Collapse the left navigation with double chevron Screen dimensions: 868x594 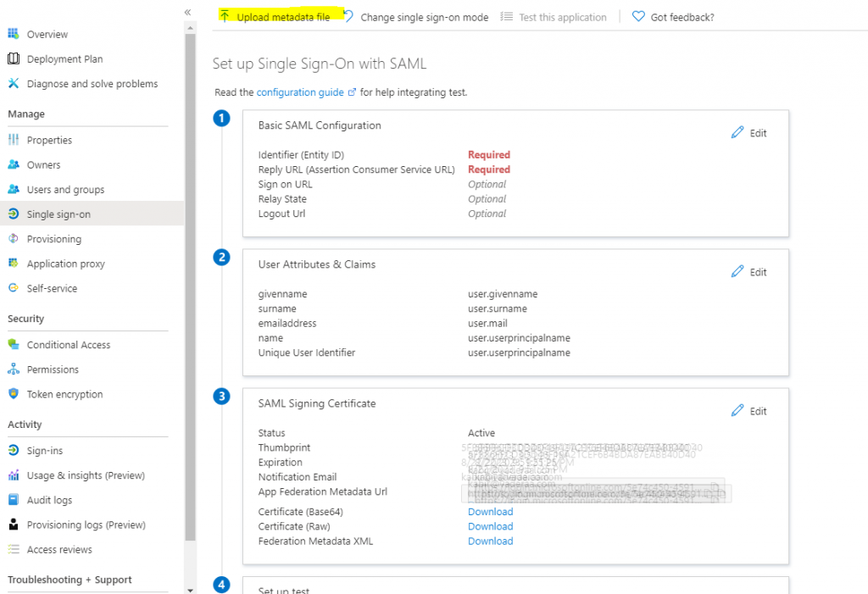[187, 12]
